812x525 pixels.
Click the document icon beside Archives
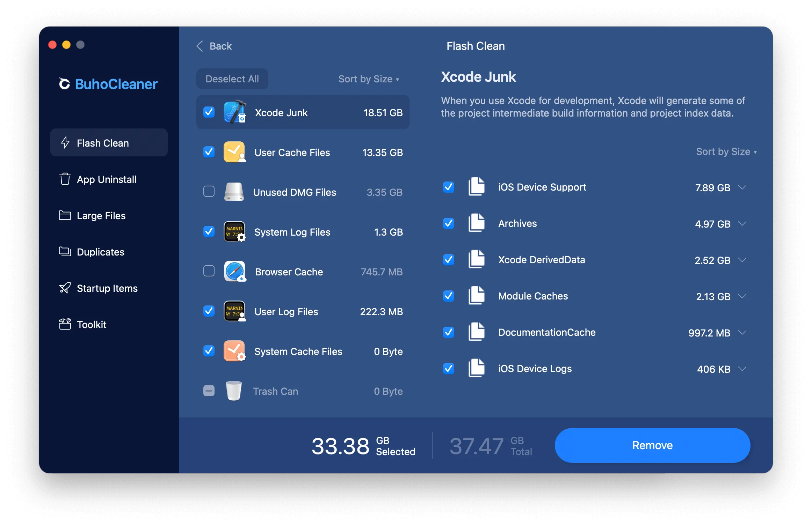point(476,223)
